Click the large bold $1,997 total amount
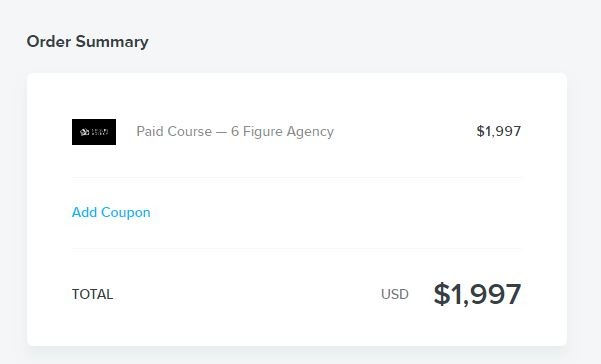Viewport: 601px width, 364px height. 477,294
